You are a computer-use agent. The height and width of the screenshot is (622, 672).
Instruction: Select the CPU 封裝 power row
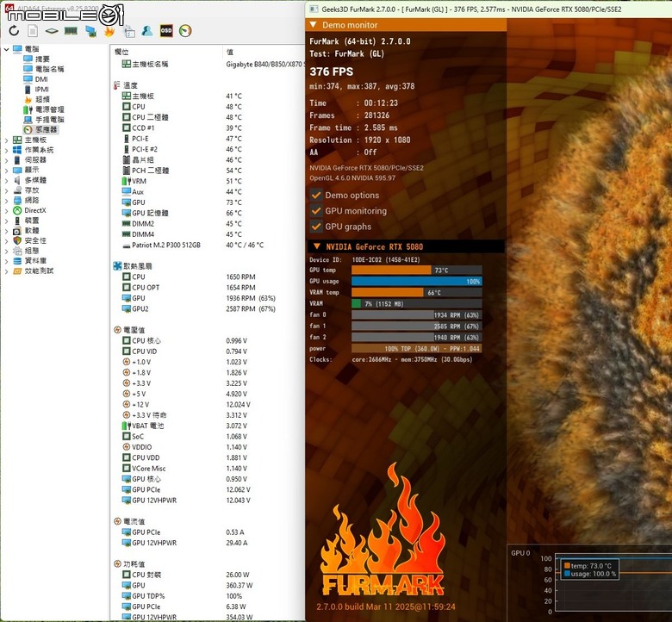click(208, 575)
